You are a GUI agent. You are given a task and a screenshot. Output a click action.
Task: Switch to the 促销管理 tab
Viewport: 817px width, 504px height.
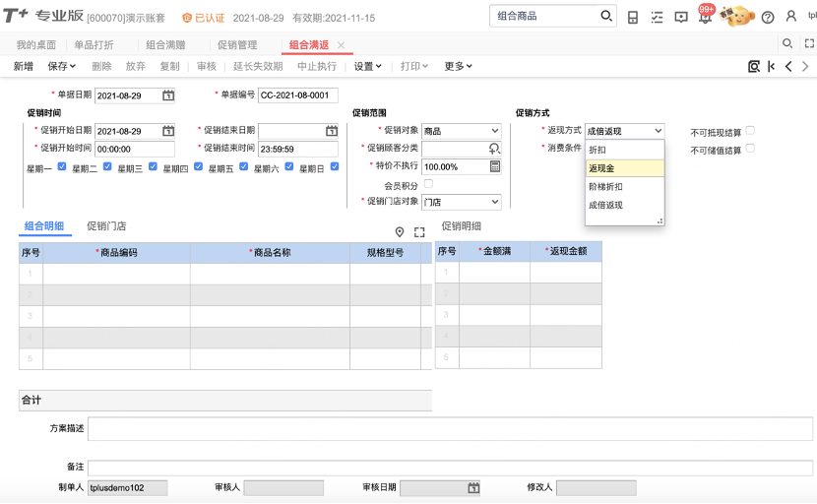237,45
